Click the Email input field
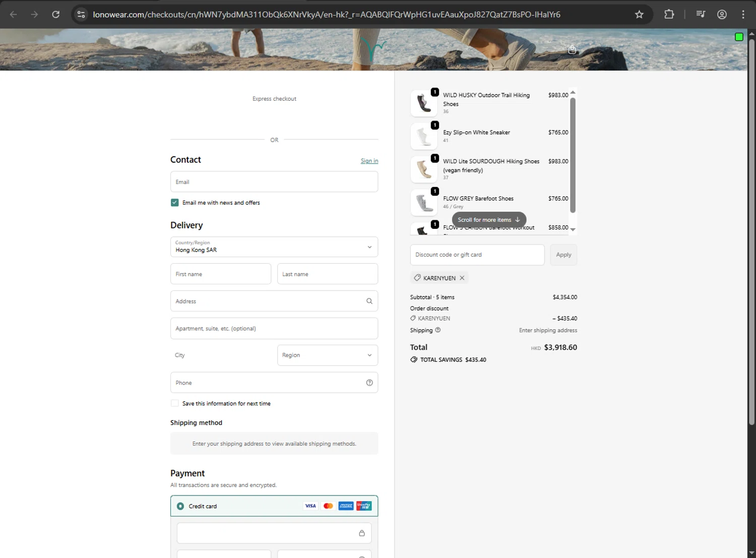The height and width of the screenshot is (558, 756). coord(274,181)
